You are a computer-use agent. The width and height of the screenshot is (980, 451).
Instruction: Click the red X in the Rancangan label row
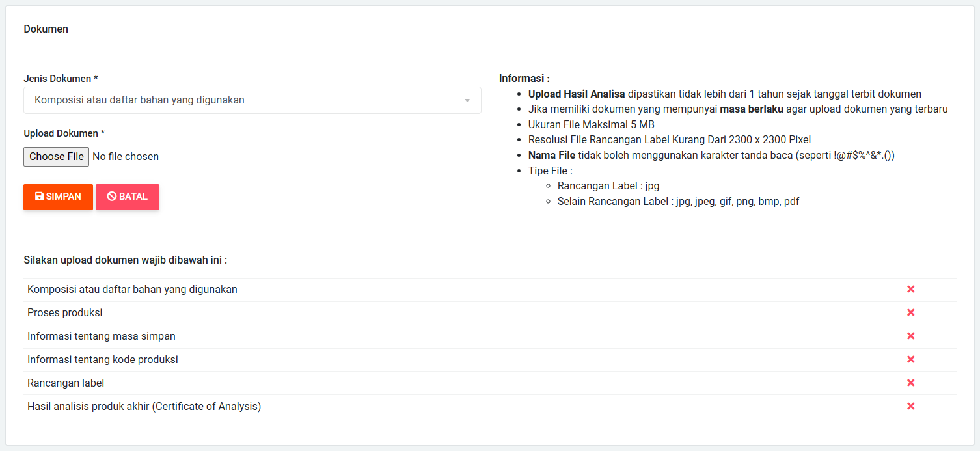click(x=910, y=383)
